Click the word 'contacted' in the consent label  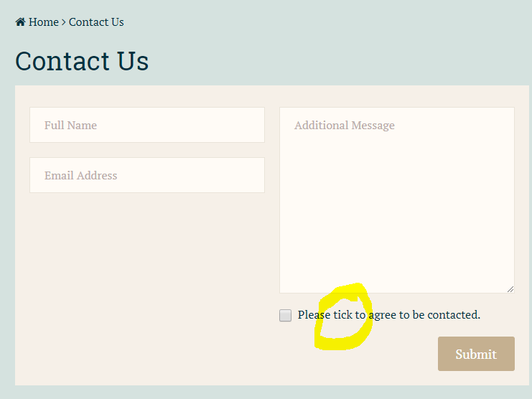[x=453, y=315]
